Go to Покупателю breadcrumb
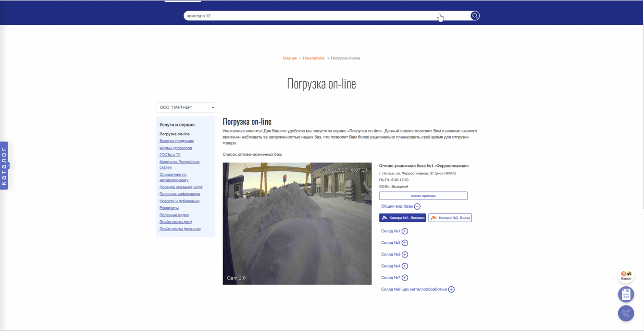Screen dimensions: 644x331 [x=314, y=58]
